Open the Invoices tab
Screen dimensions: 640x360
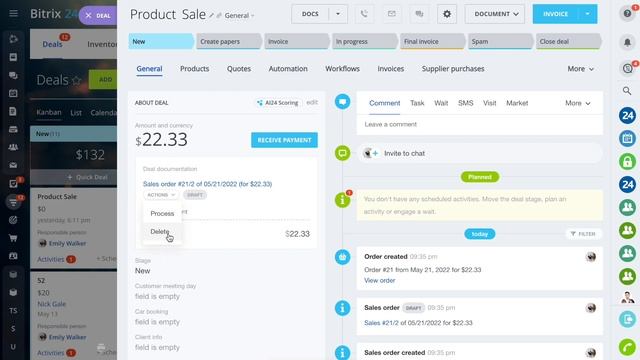(391, 69)
